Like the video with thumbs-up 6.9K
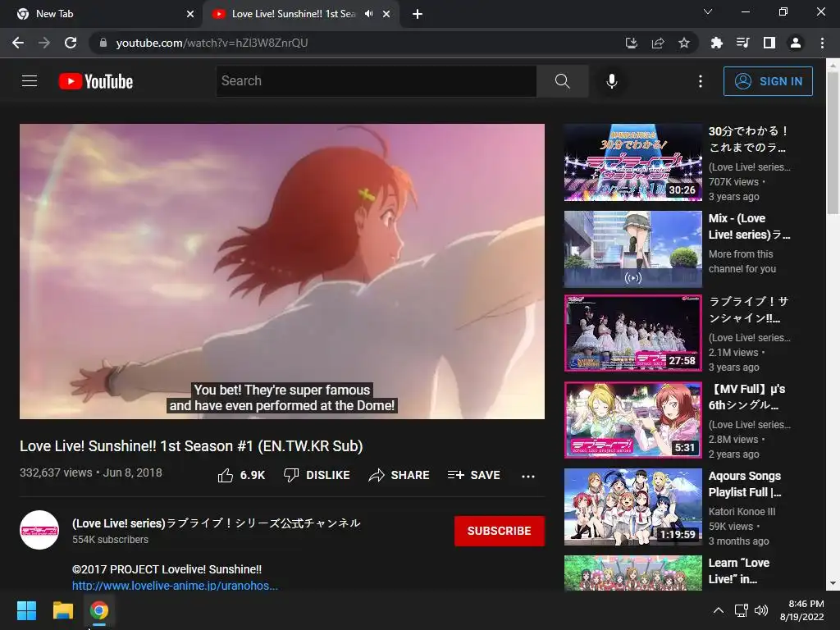The height and width of the screenshot is (630, 840). pyautogui.click(x=242, y=475)
